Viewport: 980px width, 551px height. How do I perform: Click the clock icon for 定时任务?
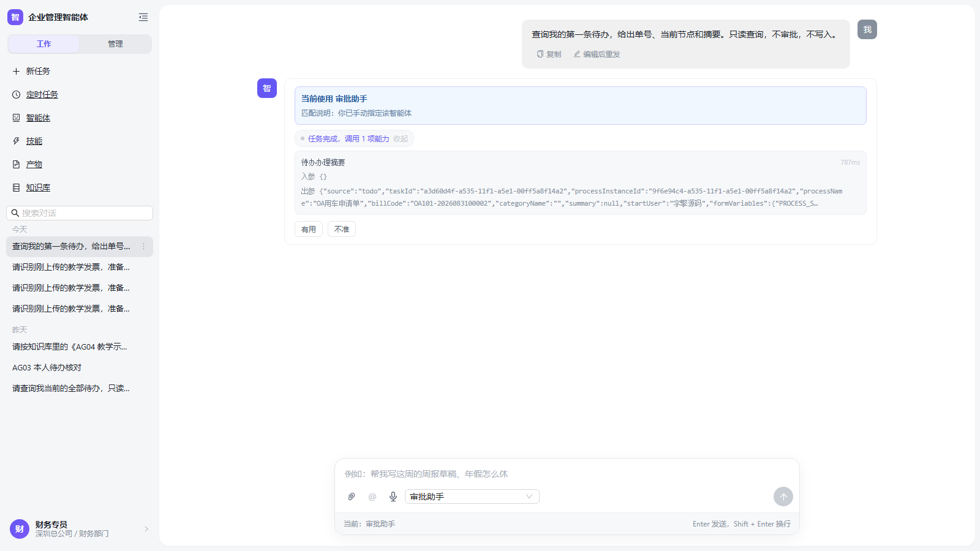(17, 94)
